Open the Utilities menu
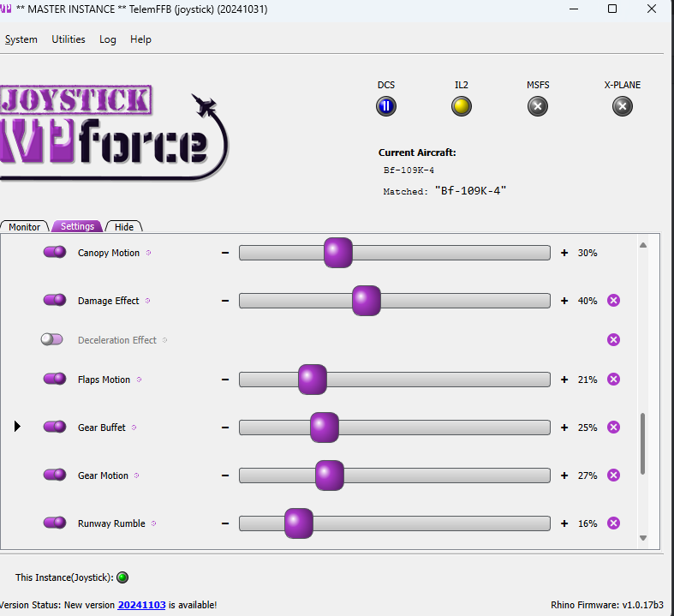This screenshot has height=616, width=674. 69,39
